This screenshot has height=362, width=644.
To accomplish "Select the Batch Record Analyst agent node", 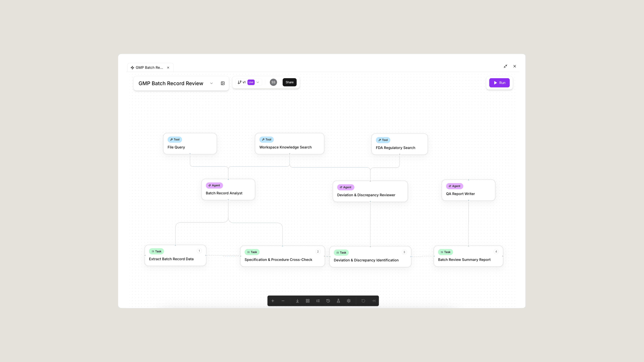I will (x=228, y=189).
